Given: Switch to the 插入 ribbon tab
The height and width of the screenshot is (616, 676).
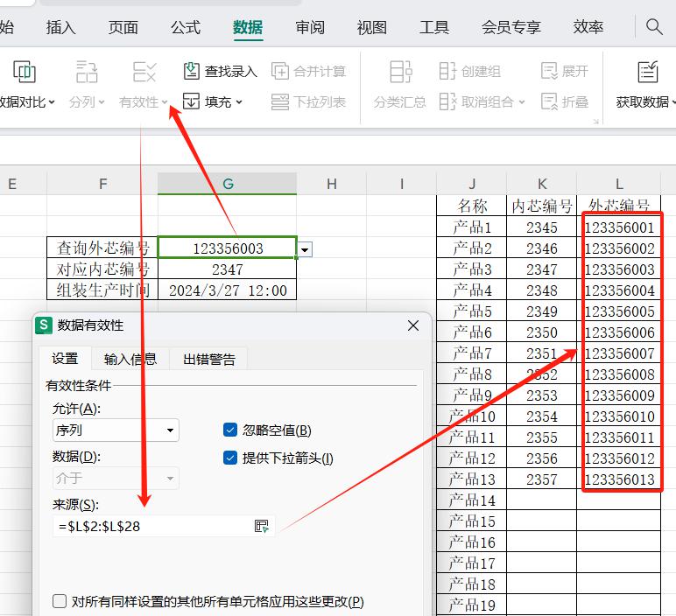Looking at the screenshot, I should (60, 28).
